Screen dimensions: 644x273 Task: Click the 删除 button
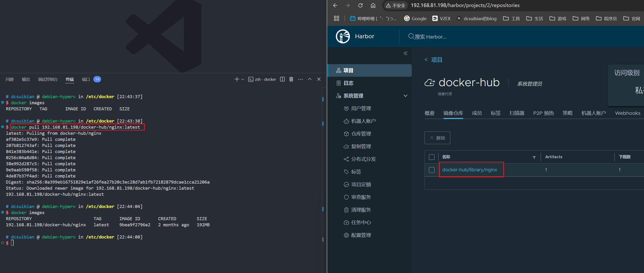coord(437,138)
